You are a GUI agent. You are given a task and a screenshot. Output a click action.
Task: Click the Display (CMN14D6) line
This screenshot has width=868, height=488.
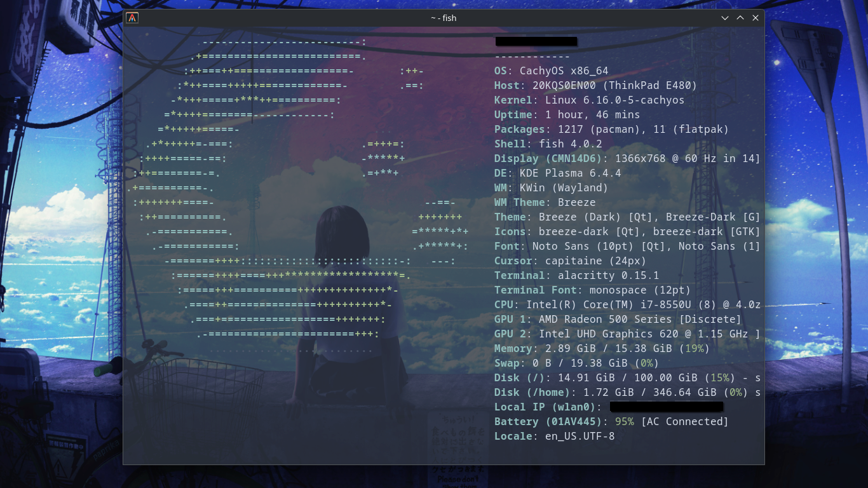[x=627, y=159]
